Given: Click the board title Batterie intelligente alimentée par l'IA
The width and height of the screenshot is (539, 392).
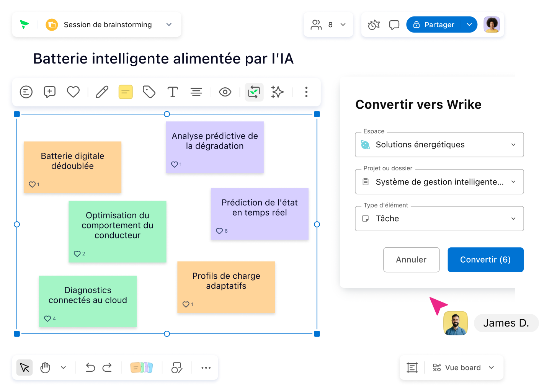Looking at the screenshot, I should (163, 59).
